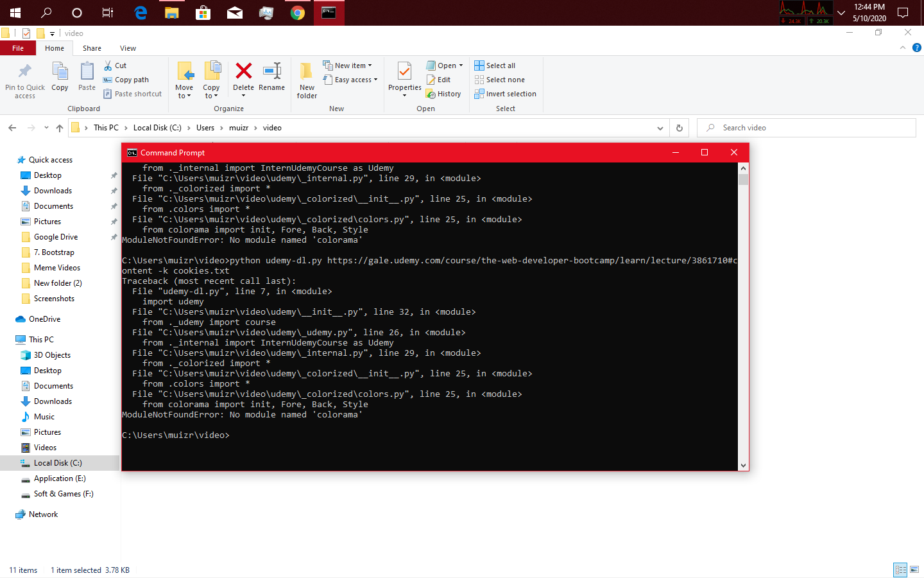Click the red Delete icon in ribbon
Image resolution: width=924 pixels, height=578 pixels.
pos(243,71)
